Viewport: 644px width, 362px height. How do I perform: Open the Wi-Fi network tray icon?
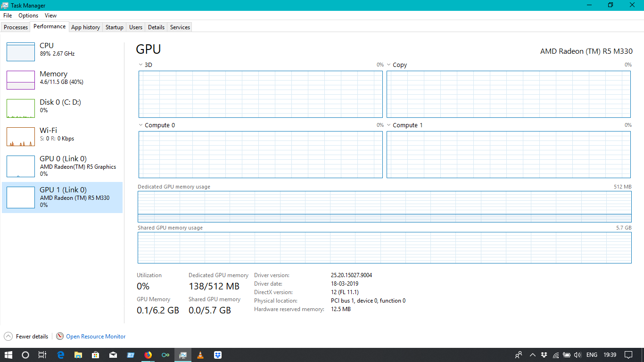[556, 355]
